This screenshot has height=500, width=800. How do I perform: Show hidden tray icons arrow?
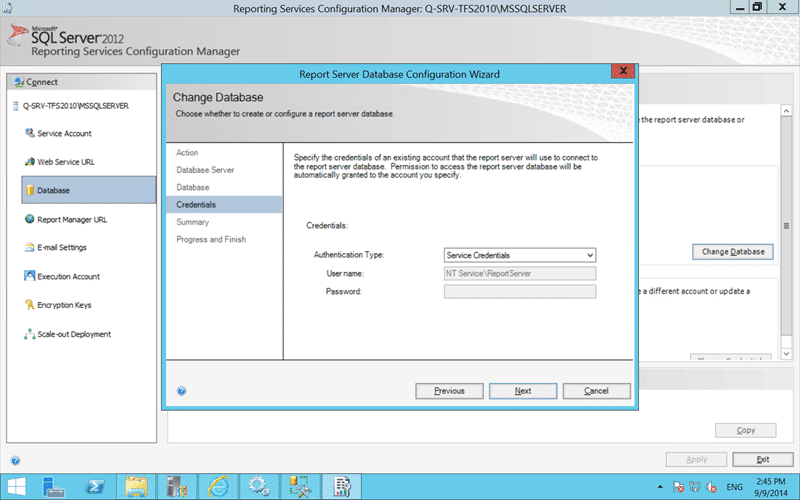coord(660,487)
